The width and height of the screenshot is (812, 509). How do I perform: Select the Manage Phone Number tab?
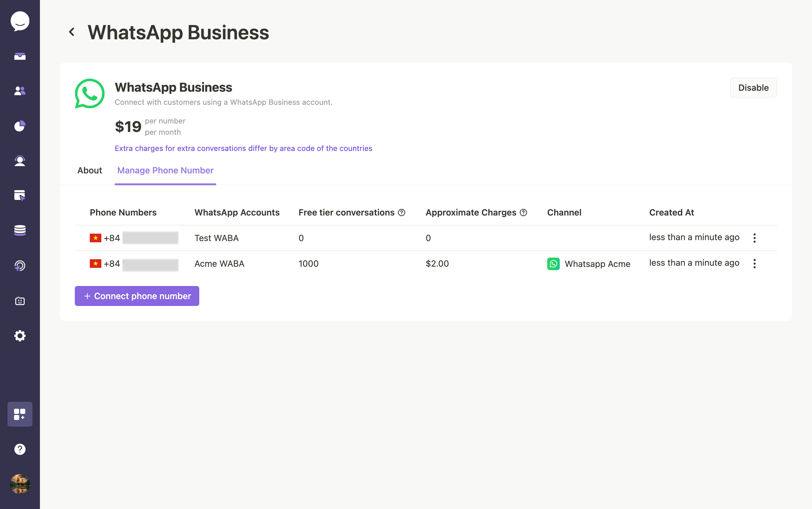pyautogui.click(x=165, y=170)
